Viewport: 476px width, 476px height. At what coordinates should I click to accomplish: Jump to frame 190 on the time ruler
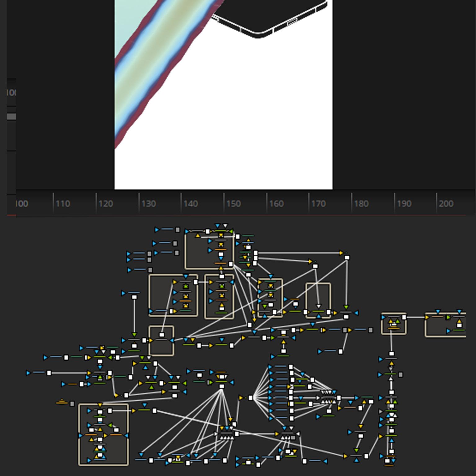(x=404, y=204)
